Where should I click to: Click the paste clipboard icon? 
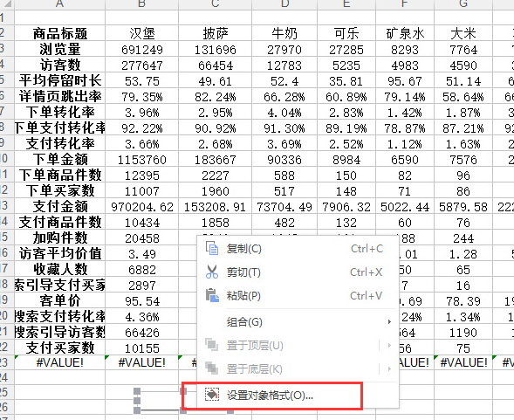[x=212, y=296]
